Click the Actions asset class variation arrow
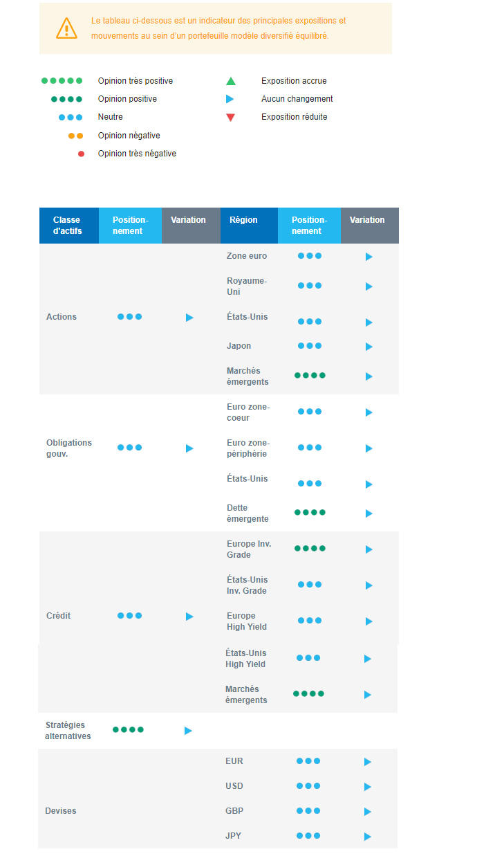The height and width of the screenshot is (865, 504). coord(189,318)
